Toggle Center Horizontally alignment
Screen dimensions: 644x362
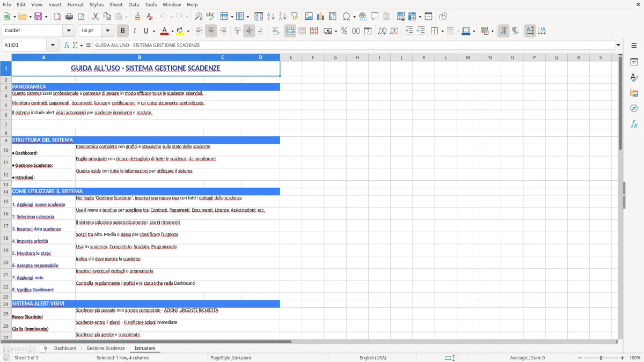(x=211, y=31)
